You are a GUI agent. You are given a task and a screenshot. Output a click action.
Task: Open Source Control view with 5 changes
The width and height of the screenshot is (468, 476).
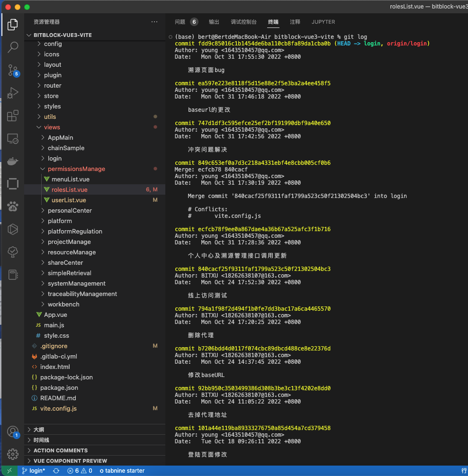(x=12, y=70)
